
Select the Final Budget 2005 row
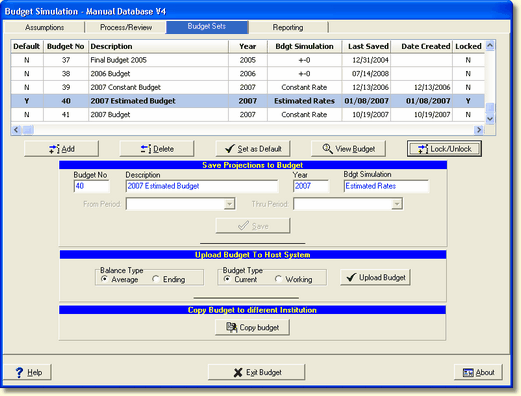(x=248, y=60)
